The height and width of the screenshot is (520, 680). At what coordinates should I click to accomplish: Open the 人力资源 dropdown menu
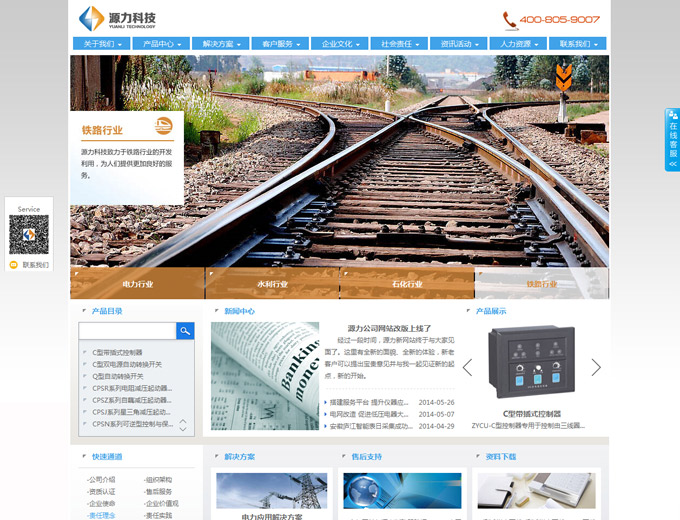(x=518, y=44)
